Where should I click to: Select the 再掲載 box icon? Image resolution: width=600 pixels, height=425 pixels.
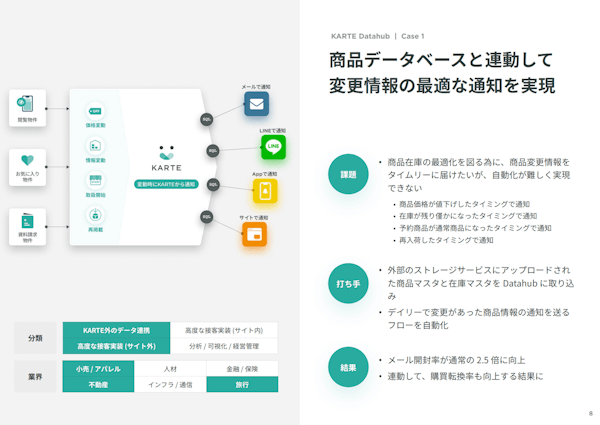click(95, 215)
